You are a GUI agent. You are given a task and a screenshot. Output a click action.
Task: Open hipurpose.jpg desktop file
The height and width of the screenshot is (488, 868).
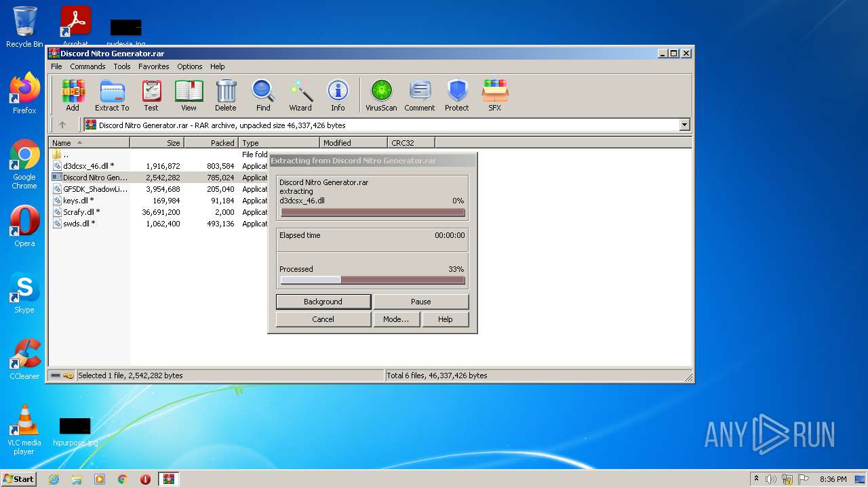pos(75,432)
